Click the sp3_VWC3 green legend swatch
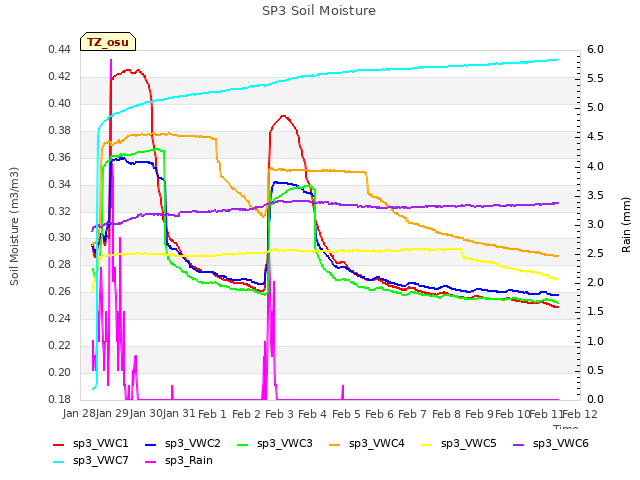This screenshot has width=640, height=480. pos(243,444)
